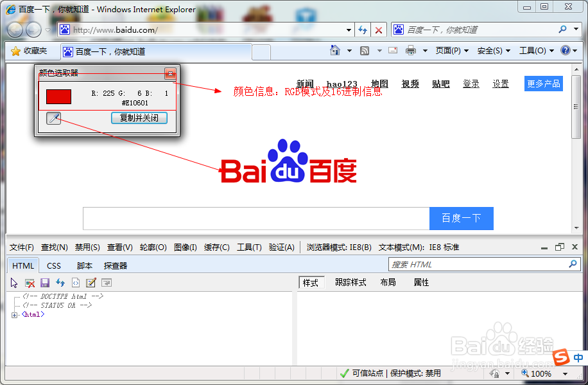This screenshot has height=385, width=588.
Task: Click the RSS feeds icon
Action: (x=365, y=51)
